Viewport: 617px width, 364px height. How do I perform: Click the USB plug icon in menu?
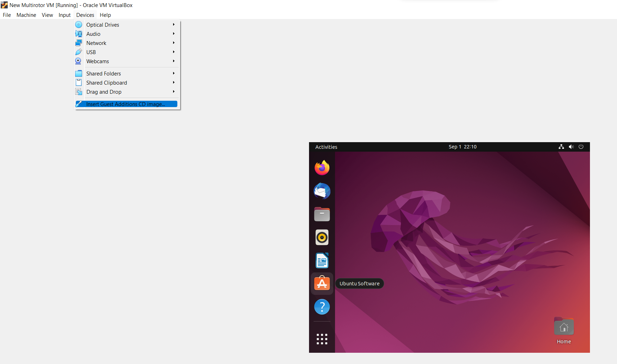pos(79,52)
